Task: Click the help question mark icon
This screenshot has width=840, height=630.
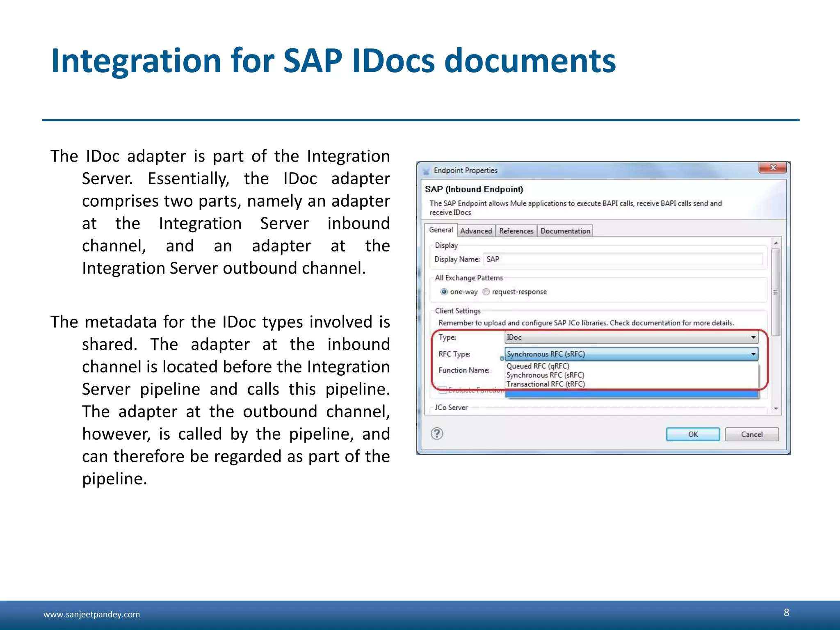Action: point(437,434)
